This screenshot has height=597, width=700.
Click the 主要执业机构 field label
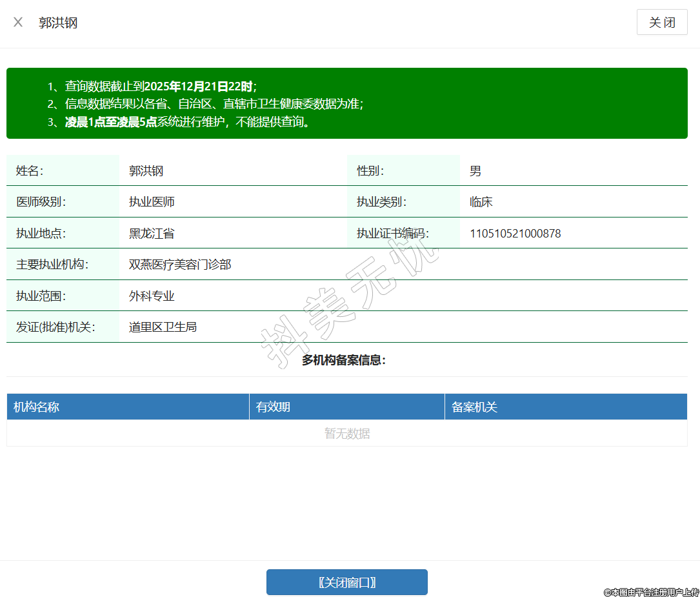[x=52, y=265]
